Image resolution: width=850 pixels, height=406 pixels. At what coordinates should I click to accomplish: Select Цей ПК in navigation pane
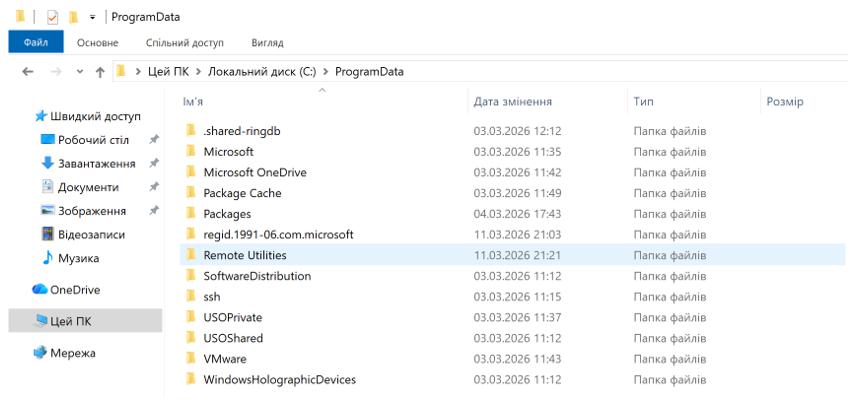[x=70, y=321]
